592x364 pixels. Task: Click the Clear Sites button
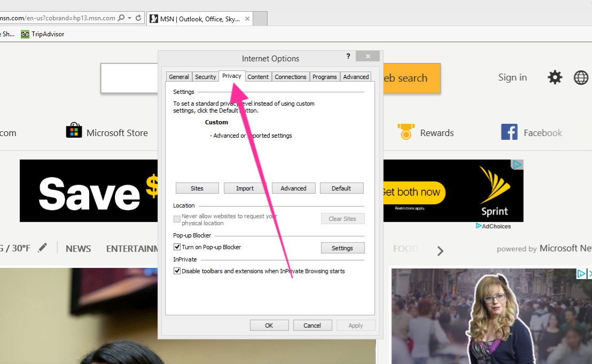coord(342,219)
